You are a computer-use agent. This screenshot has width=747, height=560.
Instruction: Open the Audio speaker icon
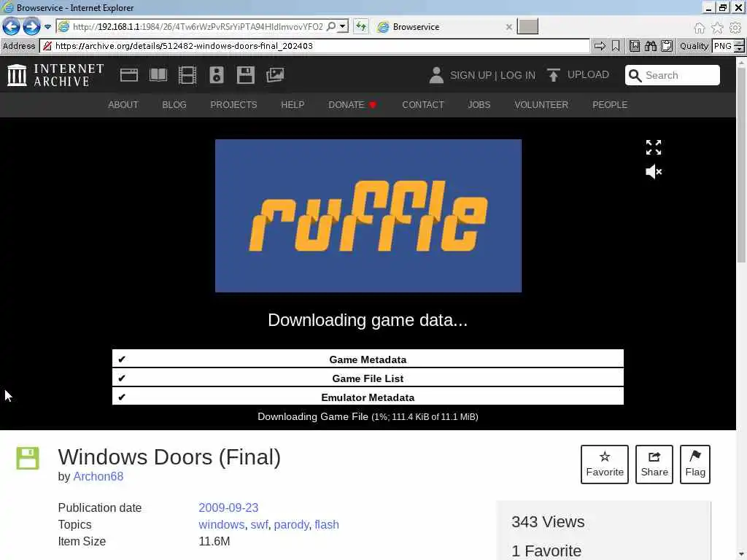point(216,75)
